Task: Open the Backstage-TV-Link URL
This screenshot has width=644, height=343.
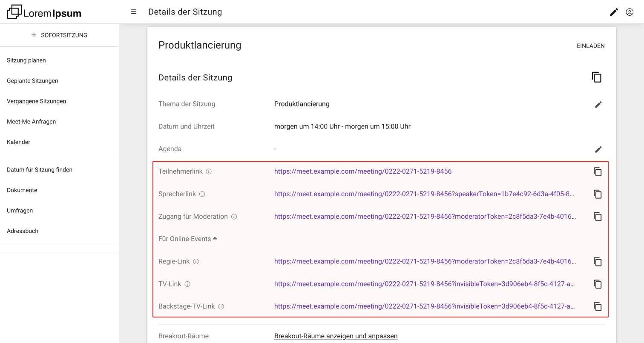Action: point(425,306)
